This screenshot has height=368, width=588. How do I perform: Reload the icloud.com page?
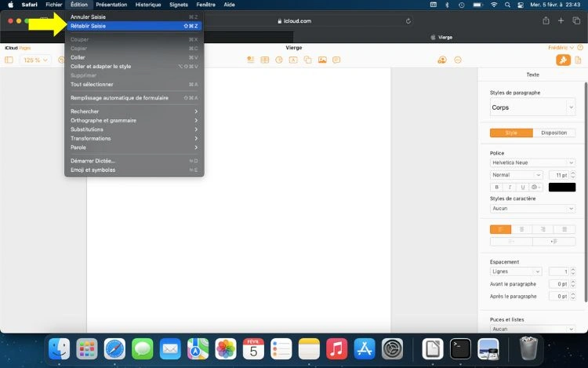[408, 21]
